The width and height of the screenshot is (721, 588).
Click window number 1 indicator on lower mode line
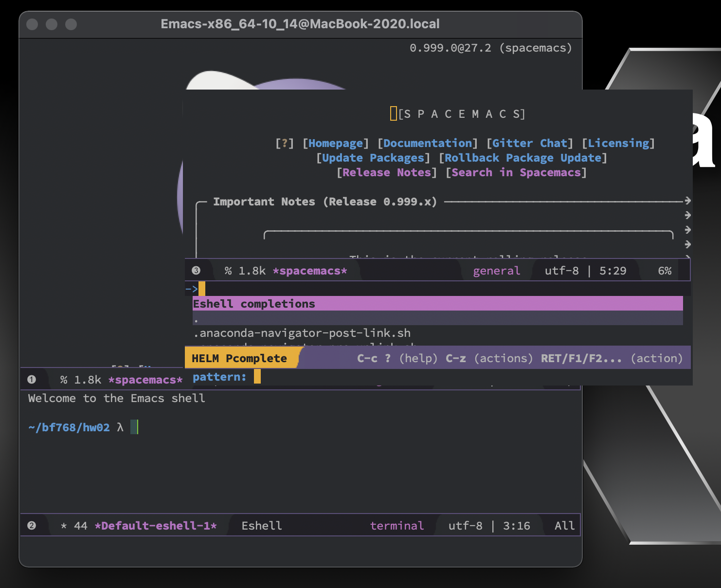click(31, 379)
